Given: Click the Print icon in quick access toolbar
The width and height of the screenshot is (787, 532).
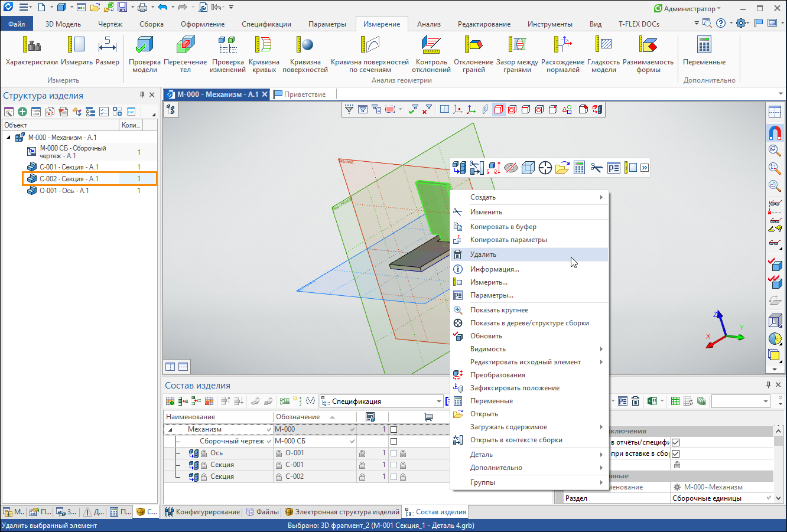Looking at the screenshot, I should [x=142, y=8].
